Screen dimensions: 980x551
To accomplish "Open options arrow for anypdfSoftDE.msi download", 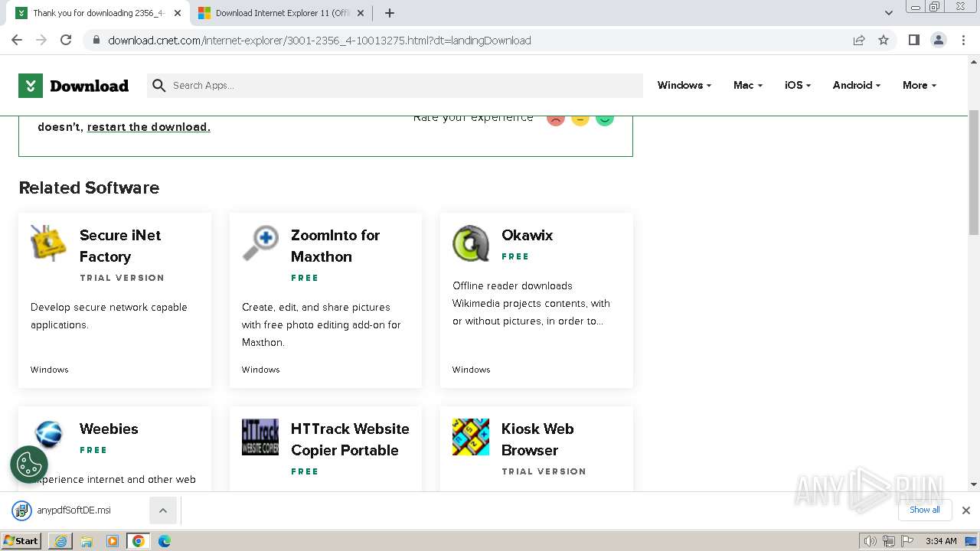I will point(163,510).
